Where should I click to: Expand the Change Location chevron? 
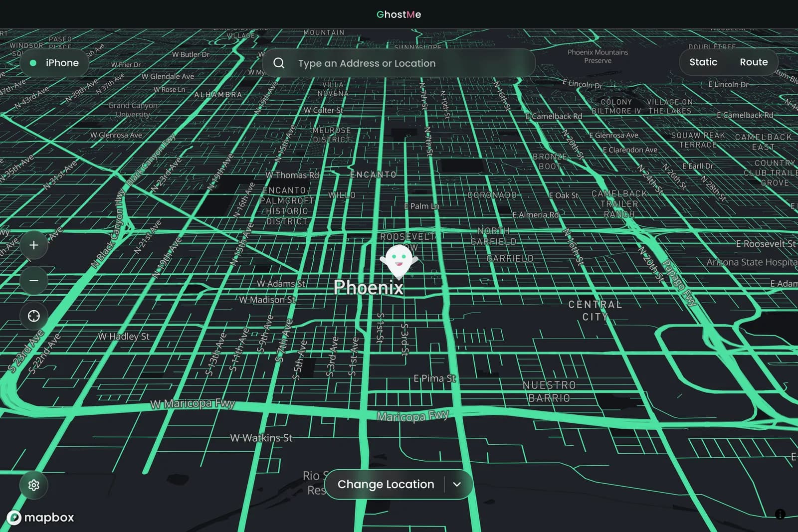pyautogui.click(x=457, y=484)
